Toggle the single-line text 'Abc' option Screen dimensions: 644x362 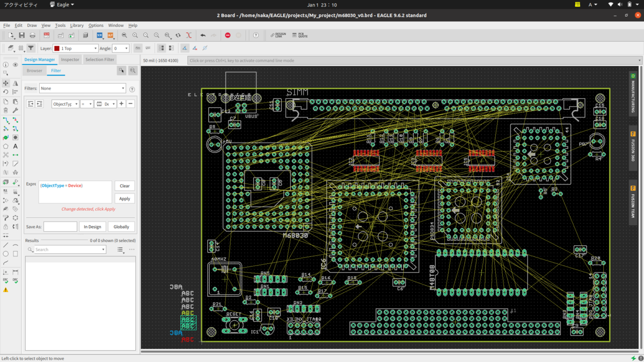(x=138, y=48)
